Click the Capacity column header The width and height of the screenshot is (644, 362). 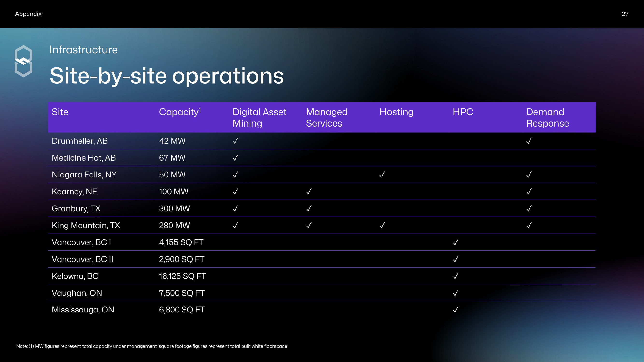coord(180,112)
